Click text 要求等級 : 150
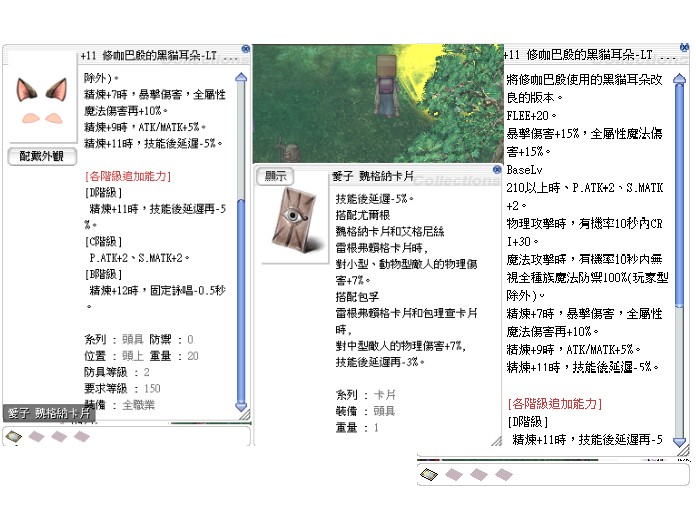 coord(122,389)
